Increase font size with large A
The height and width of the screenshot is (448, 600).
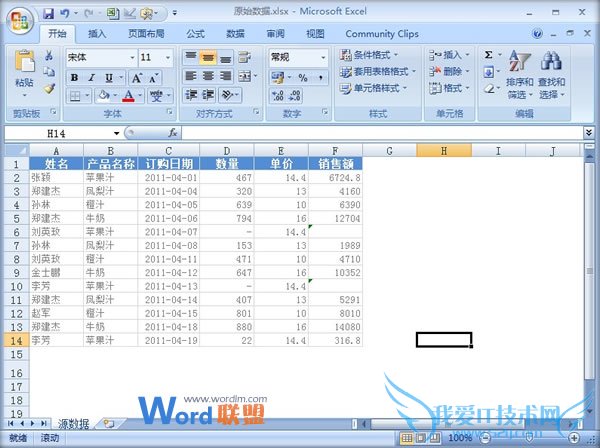coord(136,78)
